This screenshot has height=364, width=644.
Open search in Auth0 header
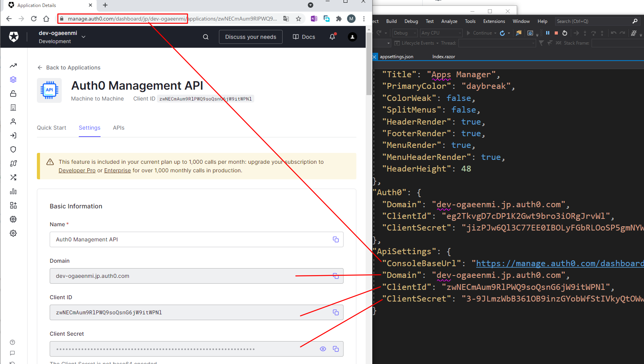(206, 37)
